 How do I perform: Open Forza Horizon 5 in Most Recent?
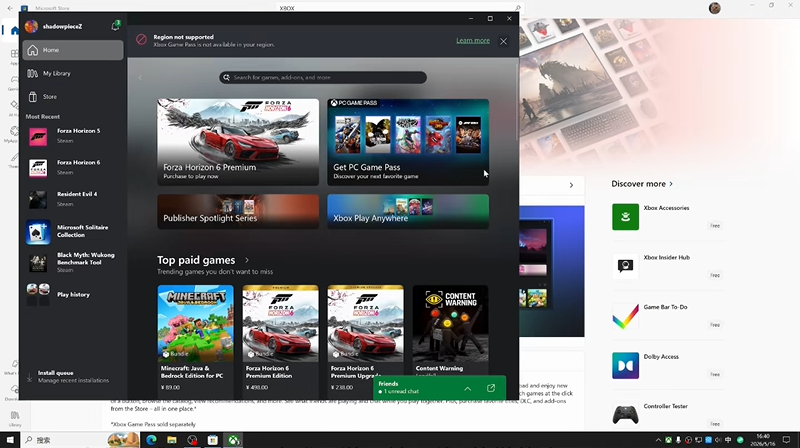tap(73, 136)
